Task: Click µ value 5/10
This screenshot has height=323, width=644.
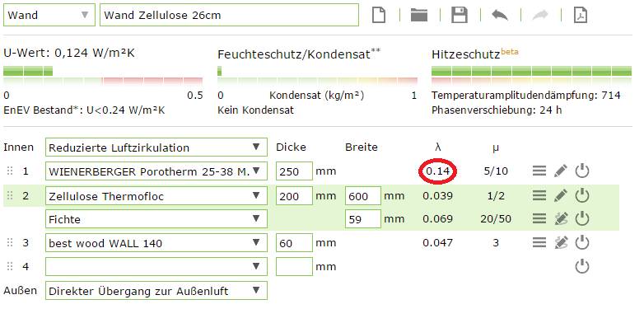Action: pyautogui.click(x=496, y=171)
